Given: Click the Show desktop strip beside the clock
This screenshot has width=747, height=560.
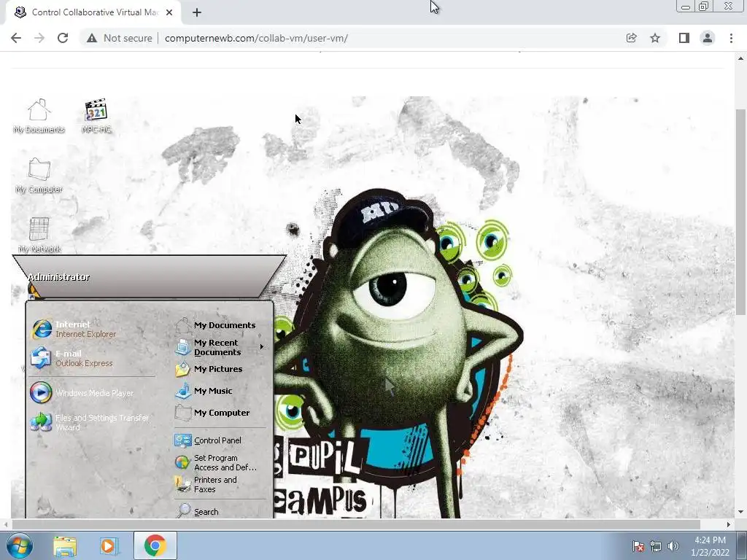Looking at the screenshot, I should pos(742,546).
